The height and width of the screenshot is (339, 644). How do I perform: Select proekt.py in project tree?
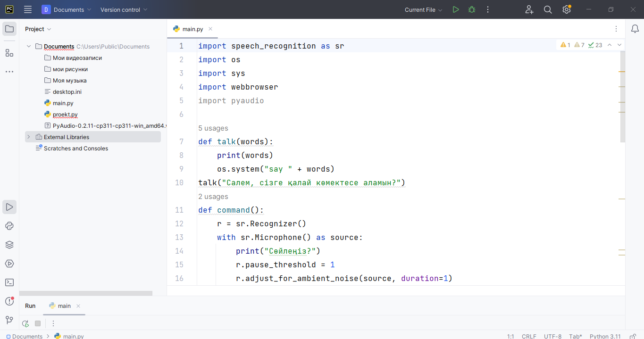65,115
